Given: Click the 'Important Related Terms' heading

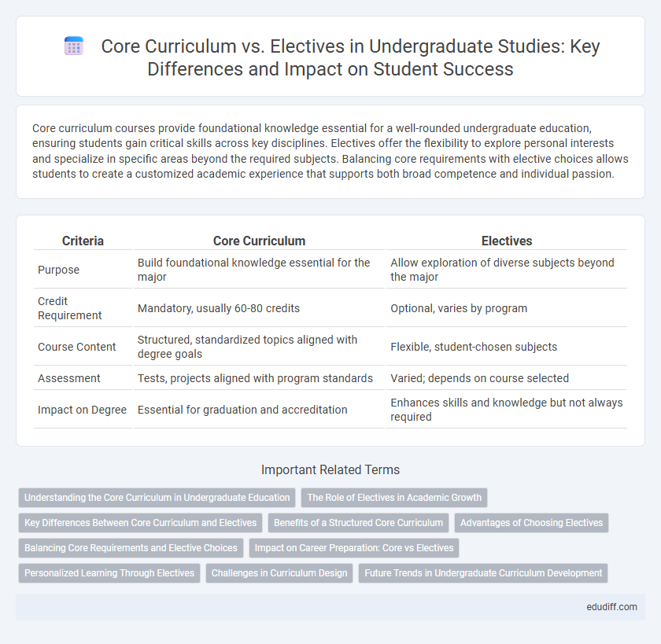Looking at the screenshot, I should [330, 469].
